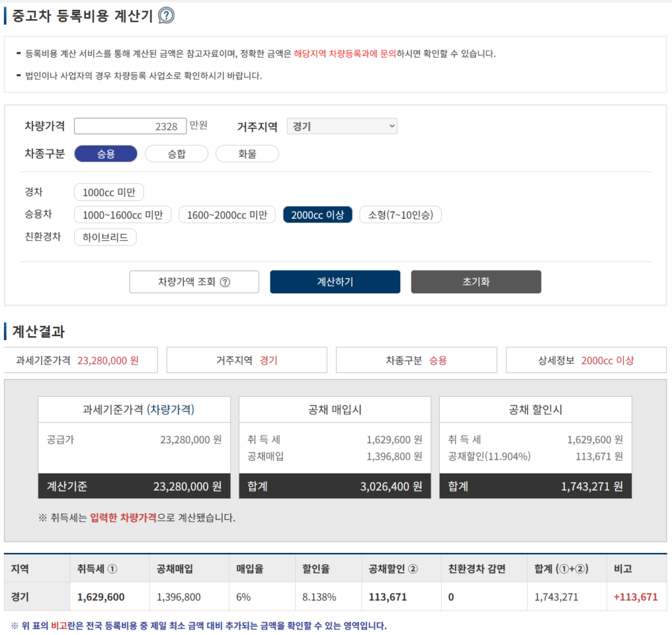Click the 공채 할인시 합계 total row
Screen dimensions: 672x635
click(535, 487)
